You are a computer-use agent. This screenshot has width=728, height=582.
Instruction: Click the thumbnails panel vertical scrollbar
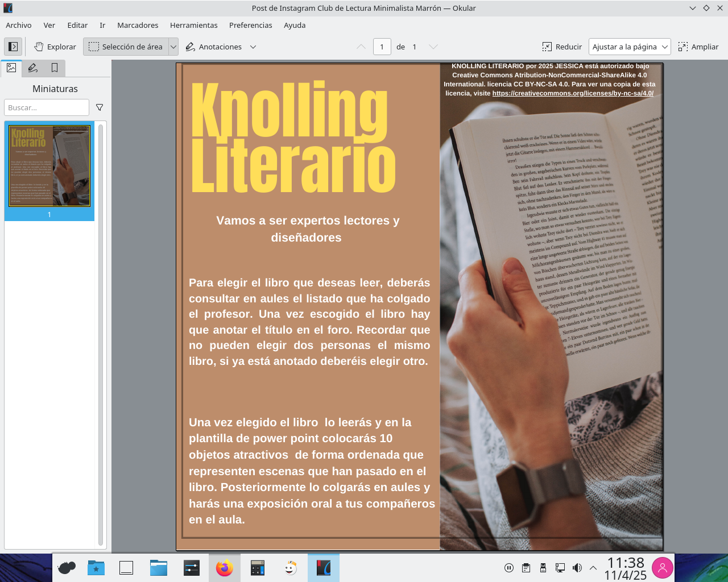tap(101, 334)
